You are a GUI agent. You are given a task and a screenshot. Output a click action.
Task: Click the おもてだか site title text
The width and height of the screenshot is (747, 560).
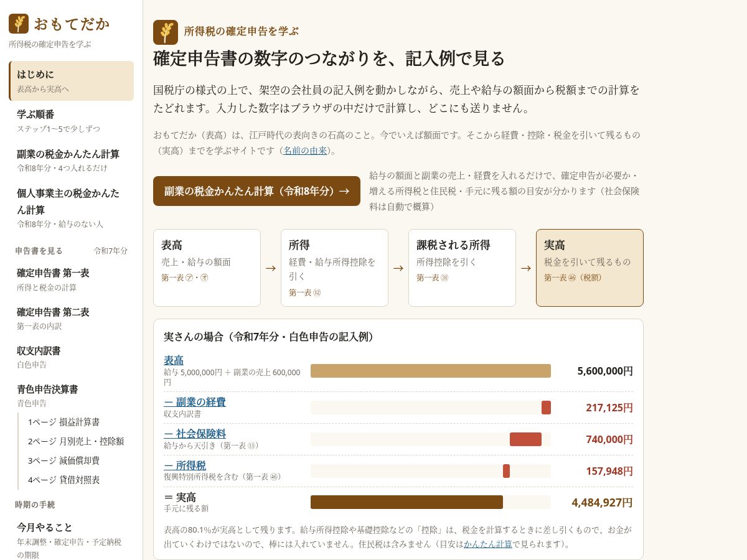[x=72, y=24]
